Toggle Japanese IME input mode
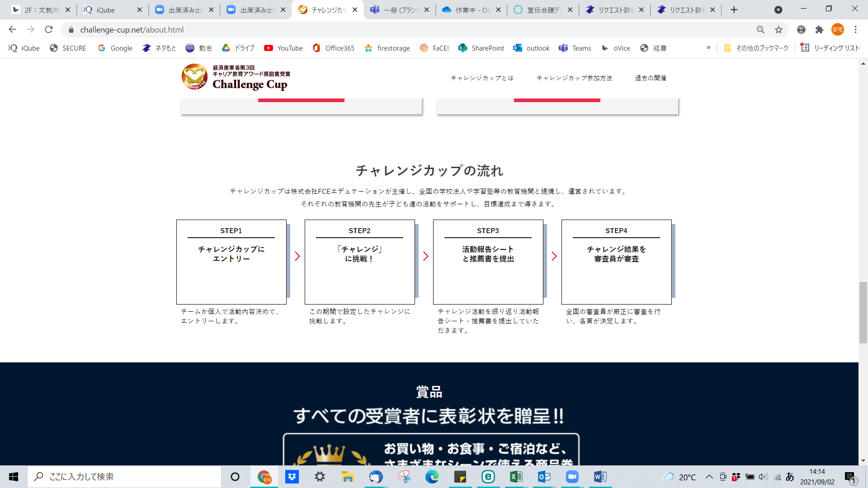The height and width of the screenshot is (488, 868). coord(790,477)
